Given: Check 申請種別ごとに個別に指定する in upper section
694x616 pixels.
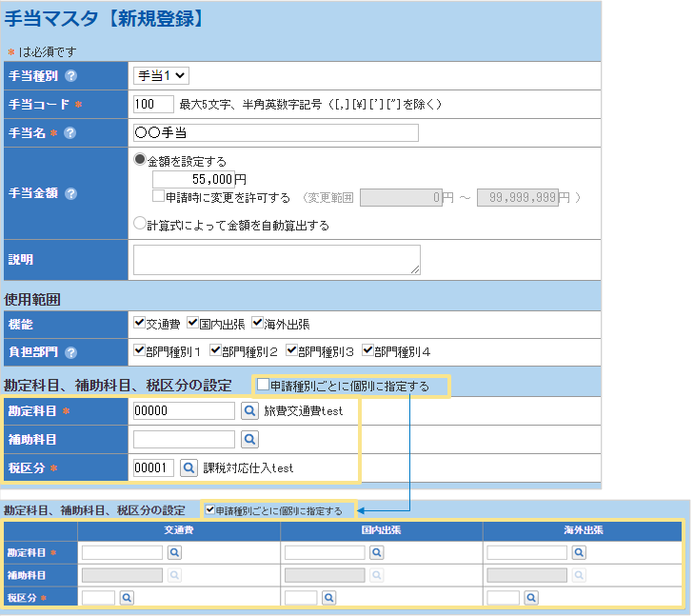Looking at the screenshot, I should (x=263, y=385).
